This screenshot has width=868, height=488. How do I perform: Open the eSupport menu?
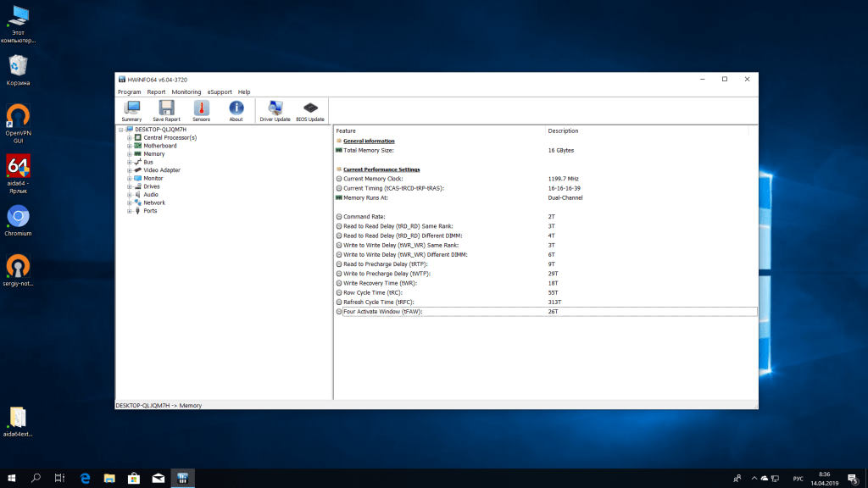click(x=220, y=91)
